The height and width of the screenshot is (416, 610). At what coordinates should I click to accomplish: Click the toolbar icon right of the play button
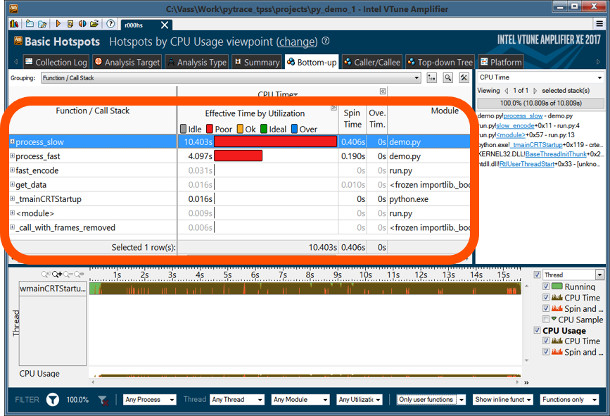pos(70,24)
